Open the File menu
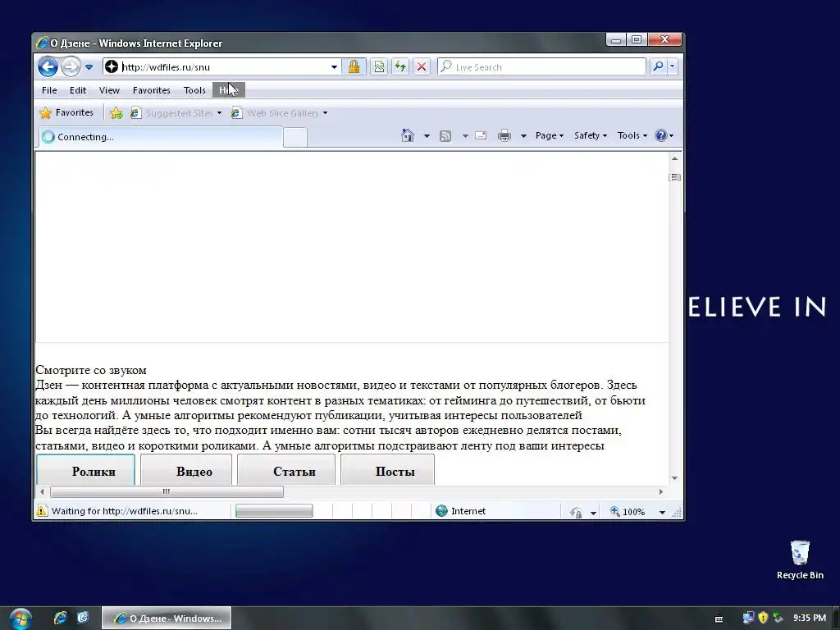840x630 pixels. 49,90
